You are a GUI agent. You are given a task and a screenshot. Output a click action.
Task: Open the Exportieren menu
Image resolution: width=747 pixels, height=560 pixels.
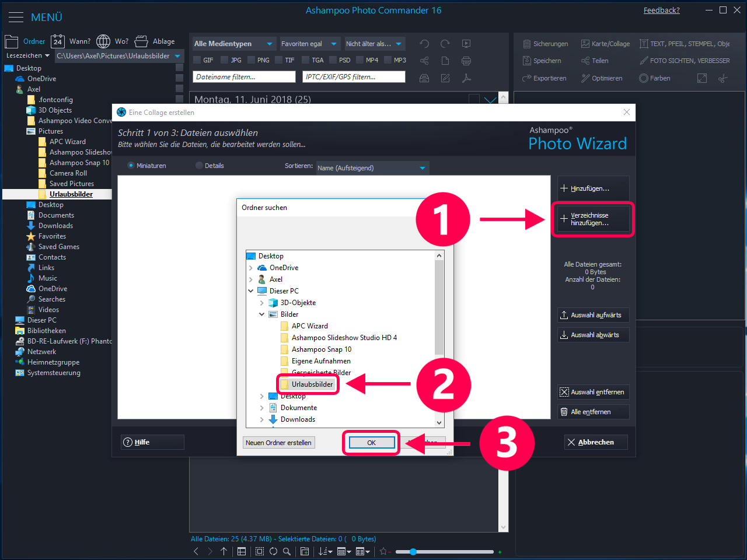point(544,78)
